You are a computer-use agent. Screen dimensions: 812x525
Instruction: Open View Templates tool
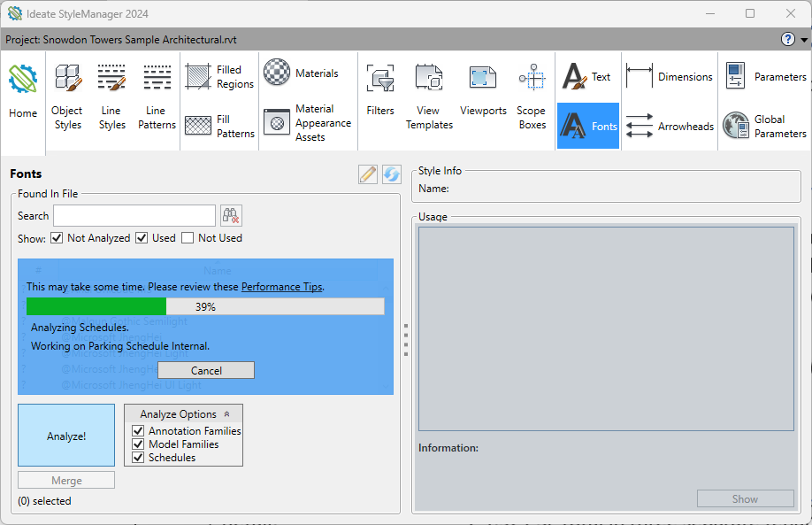[429, 97]
